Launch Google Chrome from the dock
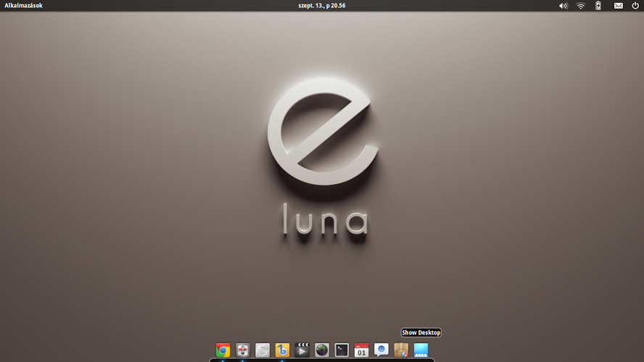 (x=223, y=350)
